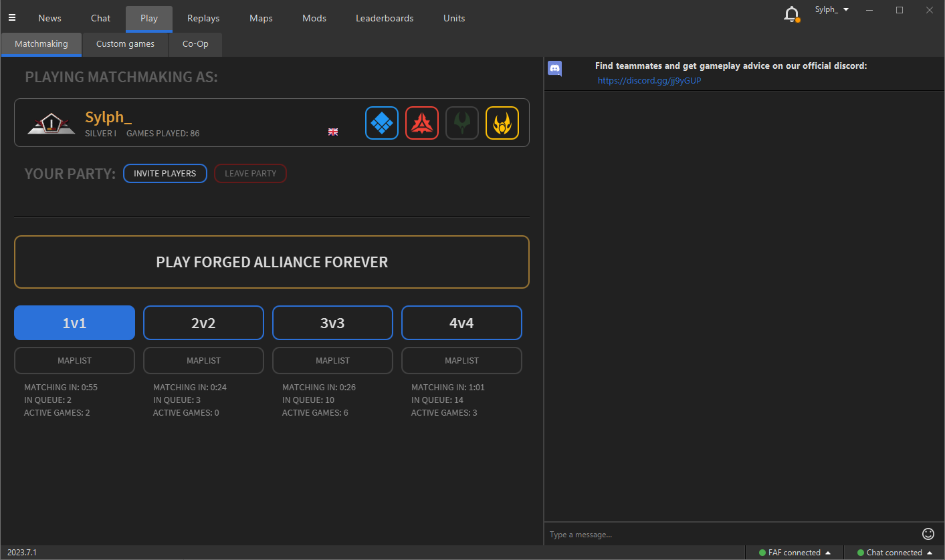Toggle the Seraphim faction icon
This screenshot has height=560, width=945.
[x=502, y=123]
